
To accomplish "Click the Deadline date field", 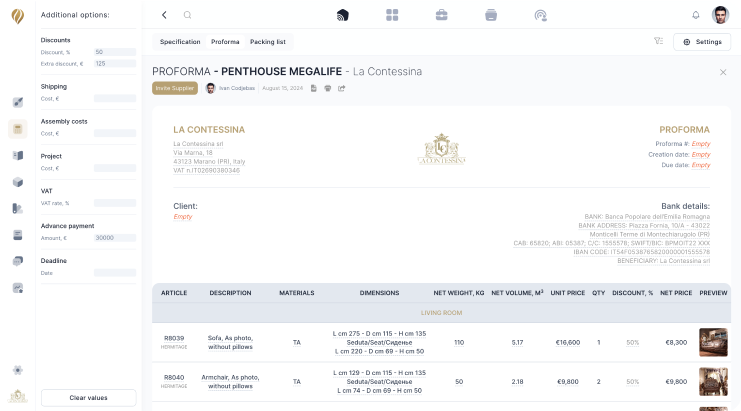I will tap(115, 273).
